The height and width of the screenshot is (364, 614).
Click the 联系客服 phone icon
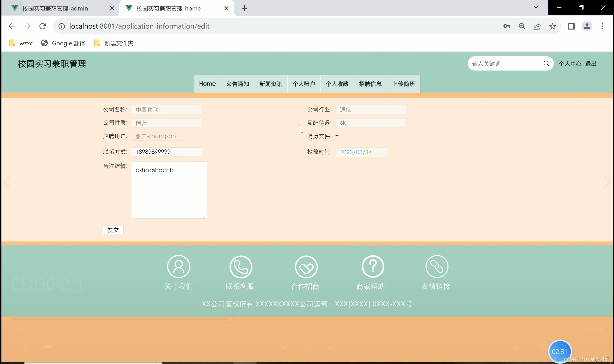(x=241, y=267)
